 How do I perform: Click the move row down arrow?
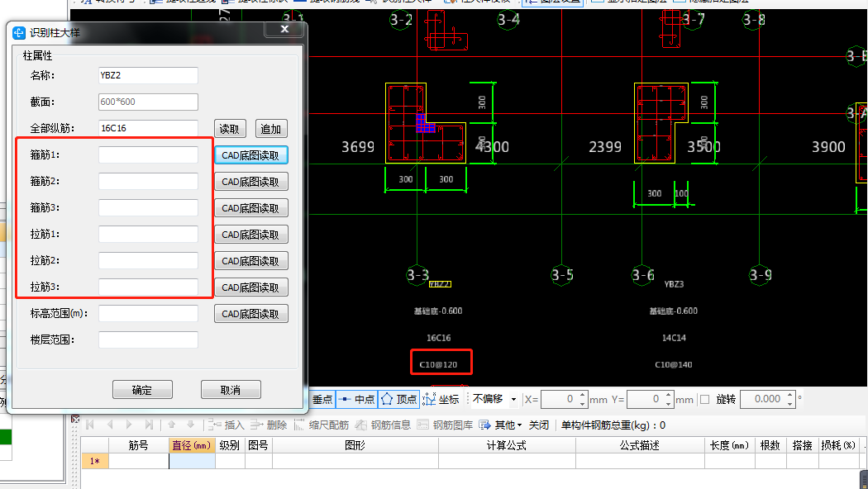click(190, 425)
